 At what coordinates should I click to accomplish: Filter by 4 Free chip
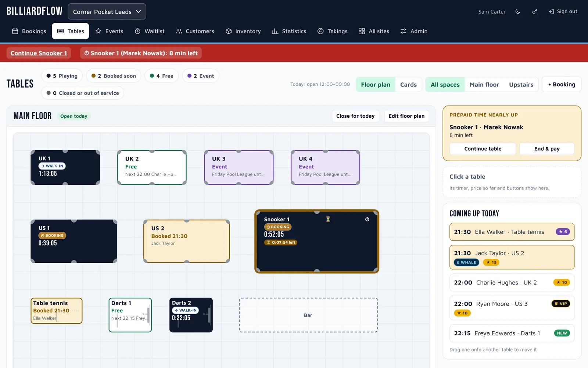coord(162,76)
